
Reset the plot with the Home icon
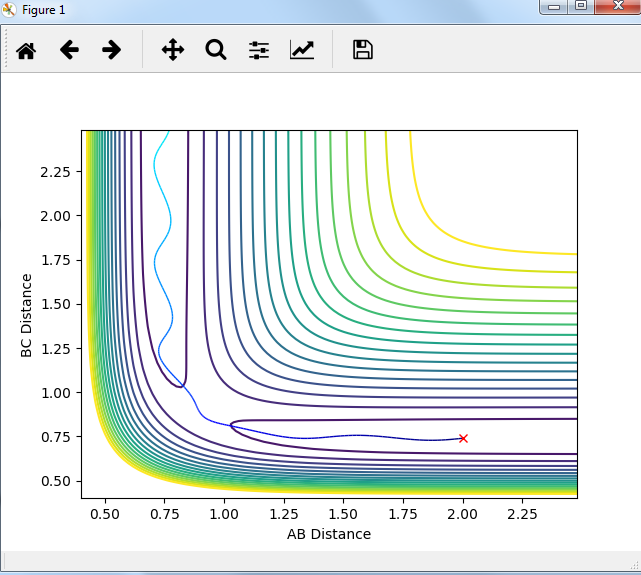point(26,50)
